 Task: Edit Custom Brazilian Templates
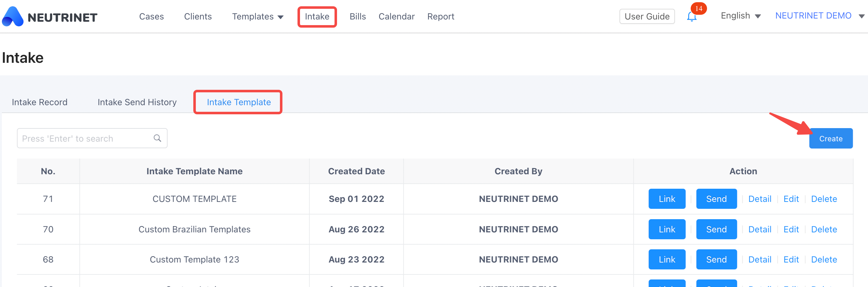790,229
